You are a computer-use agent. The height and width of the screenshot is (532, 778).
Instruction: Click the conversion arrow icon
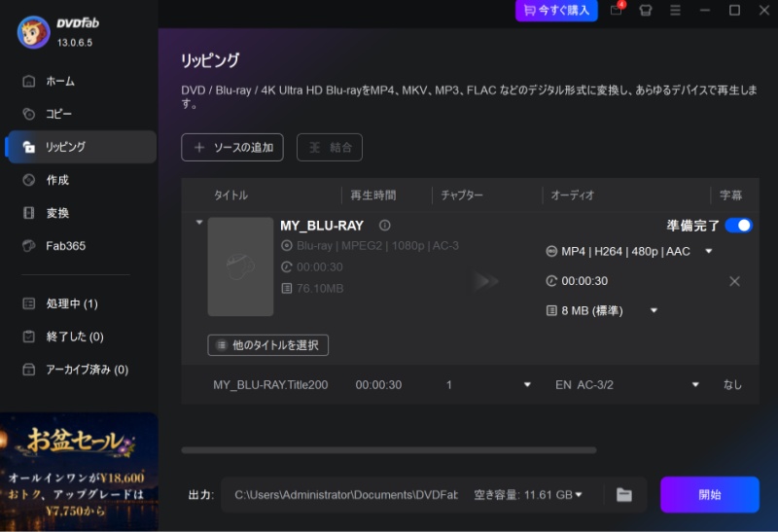[485, 281]
